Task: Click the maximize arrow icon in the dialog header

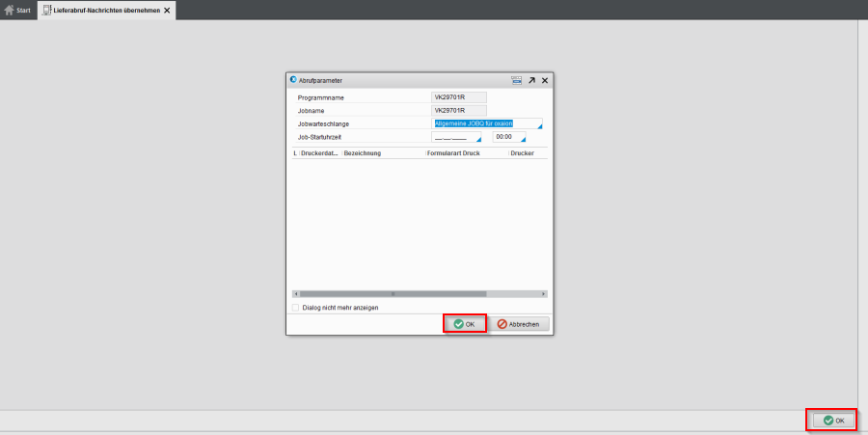Action: pos(530,81)
